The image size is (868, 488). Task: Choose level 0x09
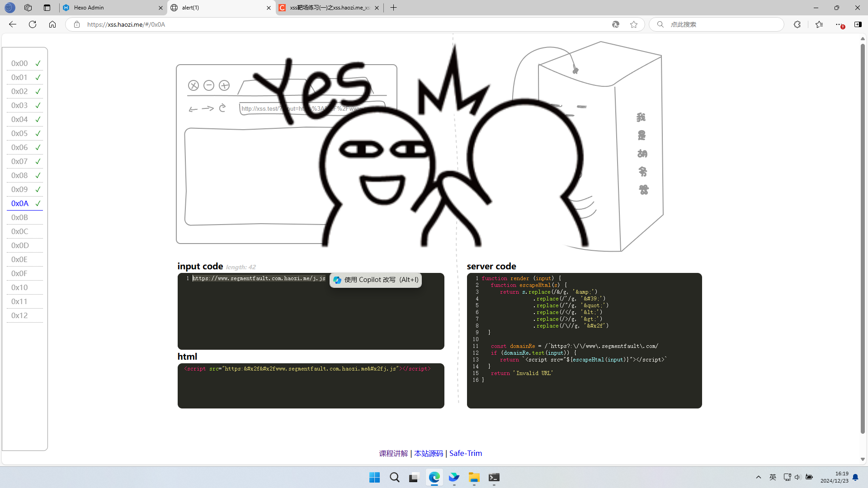pyautogui.click(x=25, y=189)
